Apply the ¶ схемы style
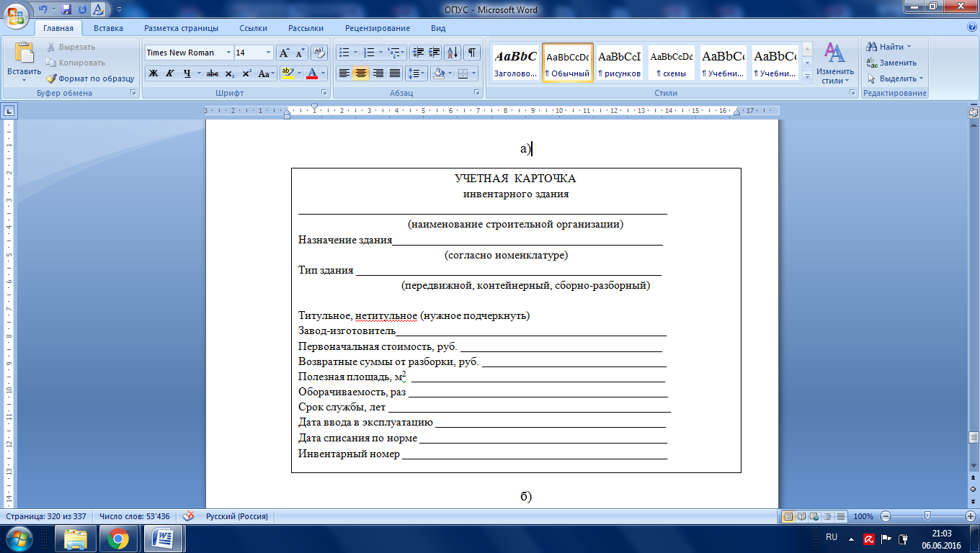 coord(671,63)
